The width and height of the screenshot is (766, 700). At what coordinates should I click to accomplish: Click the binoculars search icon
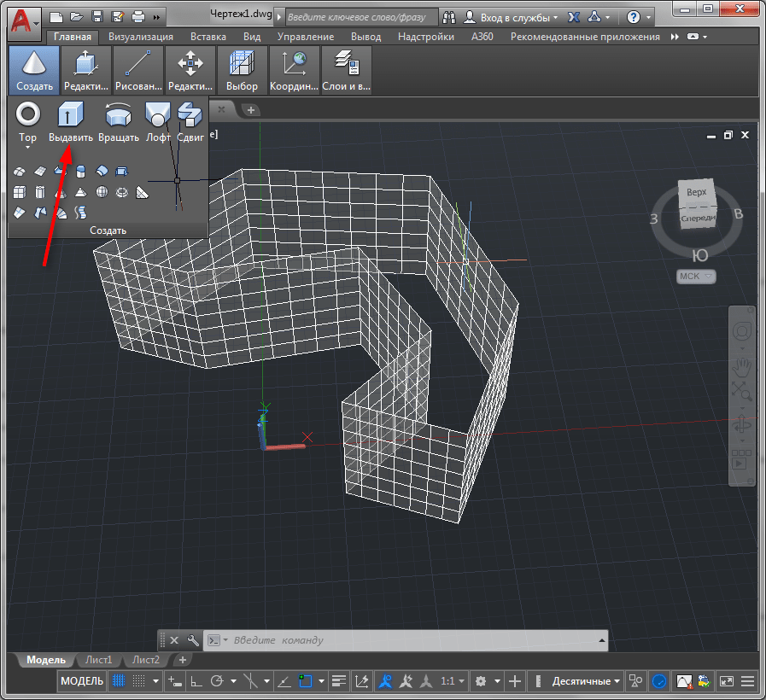tap(449, 16)
